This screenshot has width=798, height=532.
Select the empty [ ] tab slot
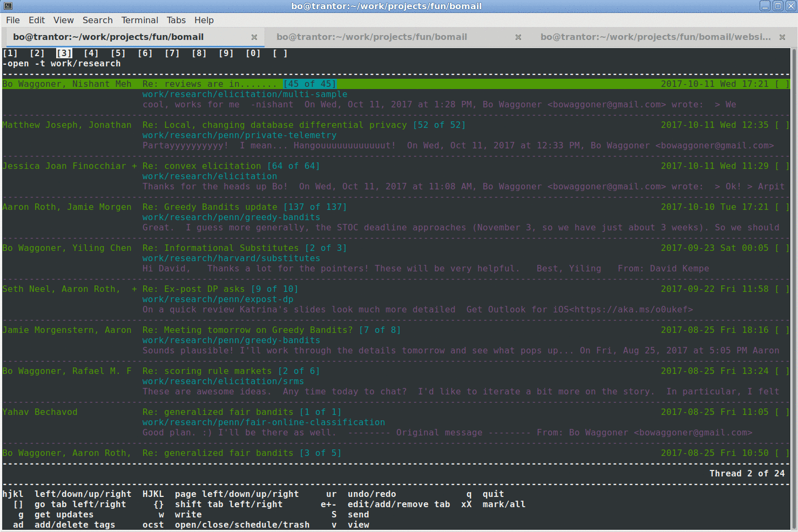coord(280,53)
